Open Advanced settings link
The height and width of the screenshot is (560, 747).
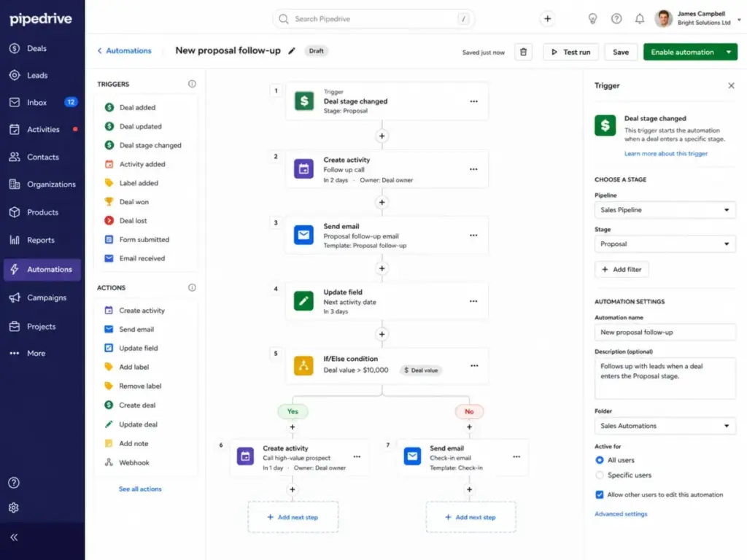(x=621, y=514)
